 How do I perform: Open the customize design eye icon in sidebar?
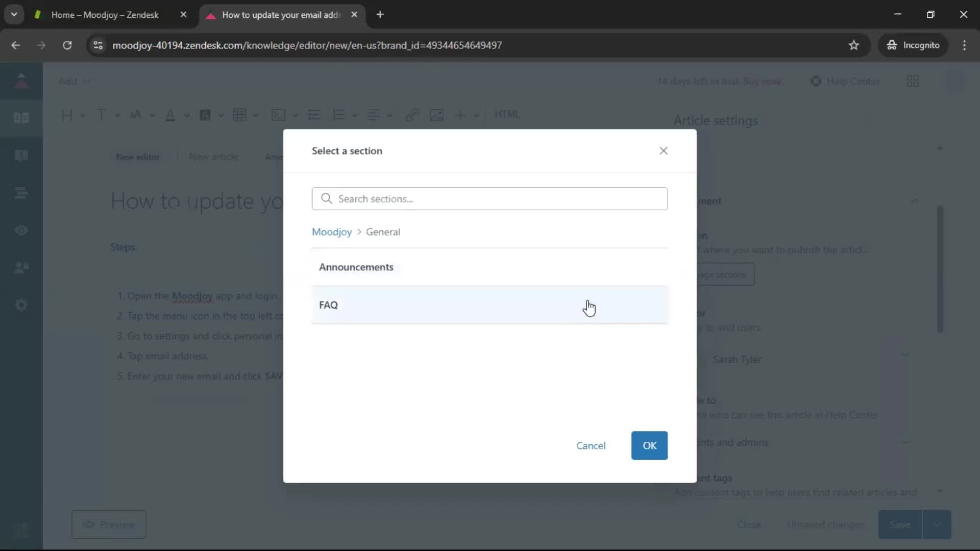pos(21,230)
